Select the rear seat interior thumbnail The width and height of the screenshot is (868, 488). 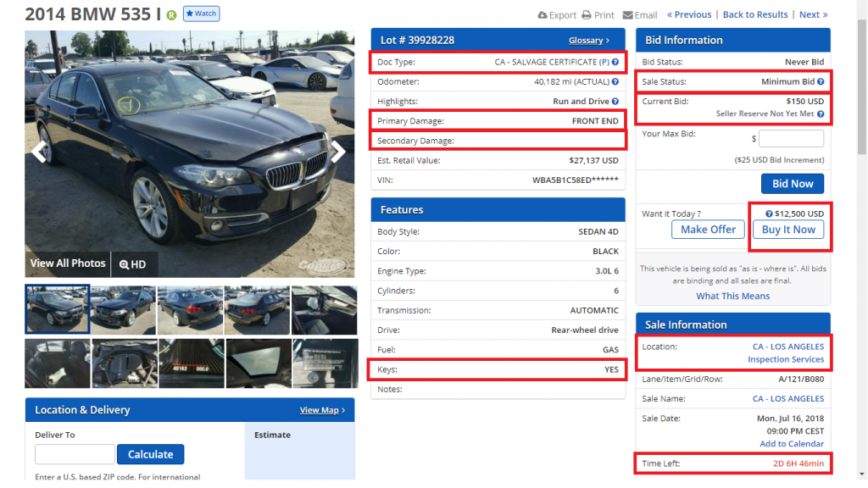click(x=57, y=363)
